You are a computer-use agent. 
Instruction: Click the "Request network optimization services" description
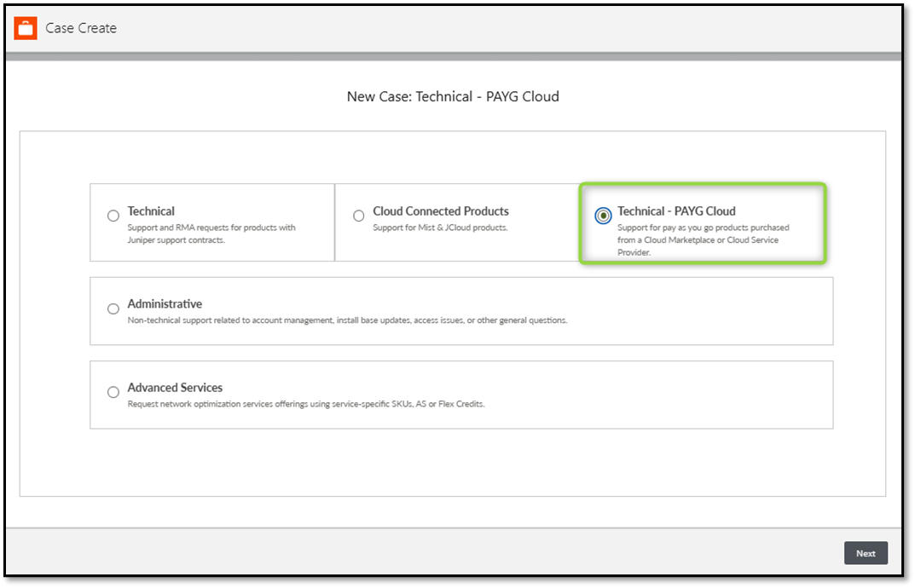pyautogui.click(x=305, y=404)
